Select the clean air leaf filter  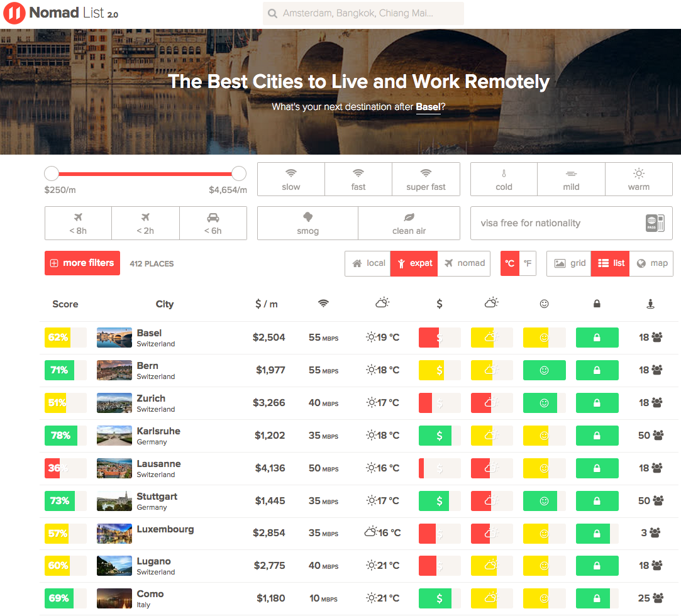(409, 223)
